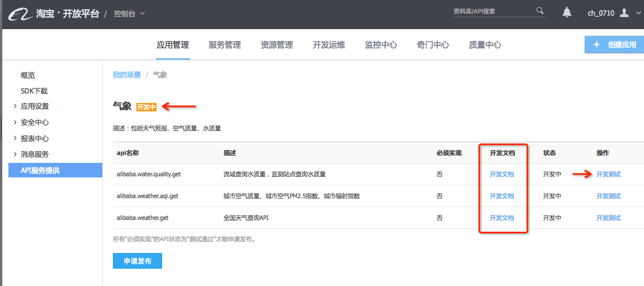This screenshot has width=644, height=286.
Task: Click the alibaba.weather.get API name
Action: [143, 218]
